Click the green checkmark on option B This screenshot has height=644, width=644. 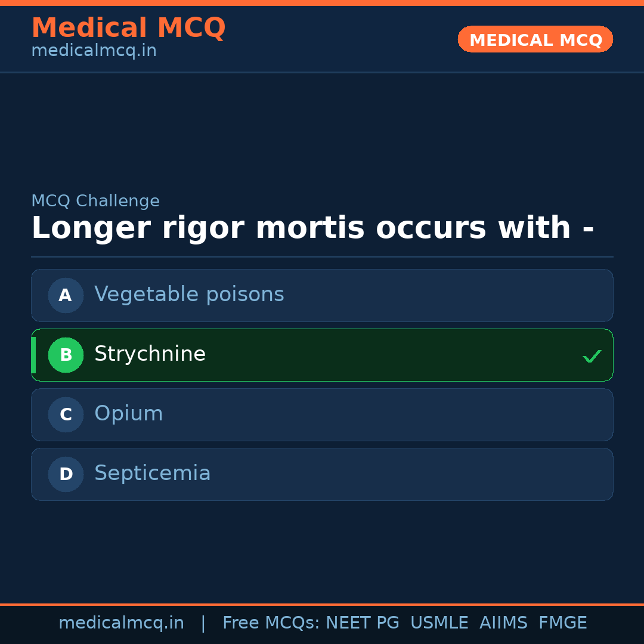pos(592,355)
